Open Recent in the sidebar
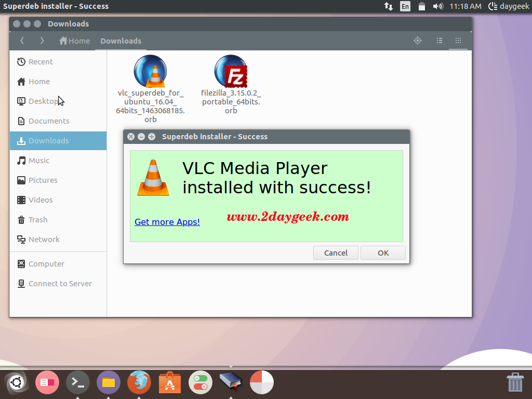 coord(58,62)
